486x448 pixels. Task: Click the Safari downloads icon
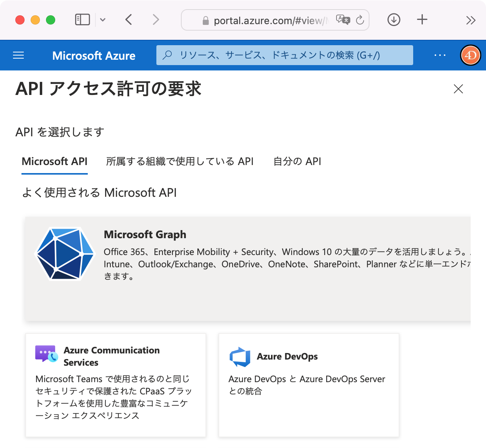(x=393, y=20)
